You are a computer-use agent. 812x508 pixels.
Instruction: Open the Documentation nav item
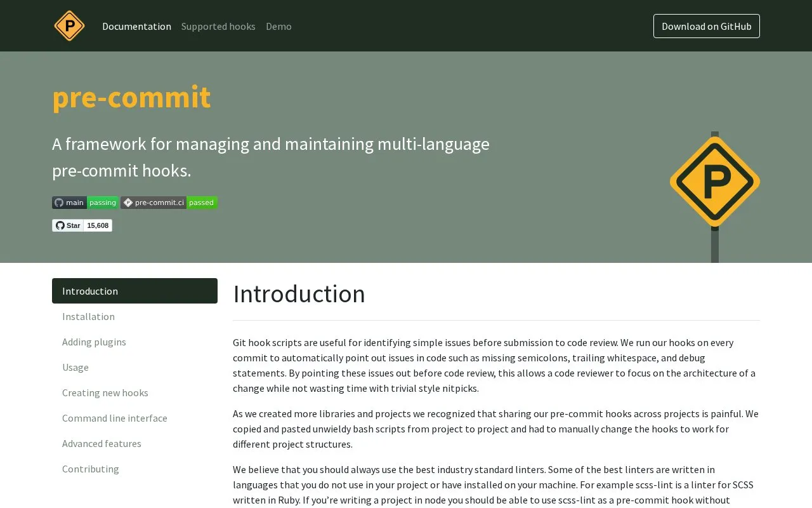pyautogui.click(x=136, y=26)
